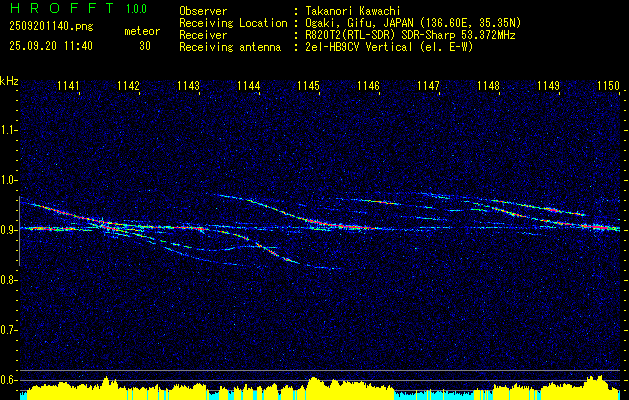Image resolution: width=629 pixels, height=400 pixels.
Task: Click the Ogaki, Gifu, JAPAN location
Action: 413,23
